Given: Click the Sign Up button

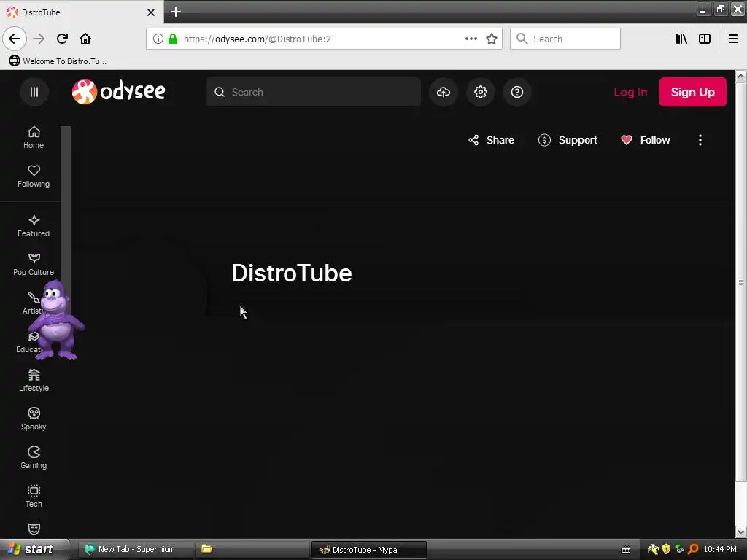Looking at the screenshot, I should [x=693, y=92].
